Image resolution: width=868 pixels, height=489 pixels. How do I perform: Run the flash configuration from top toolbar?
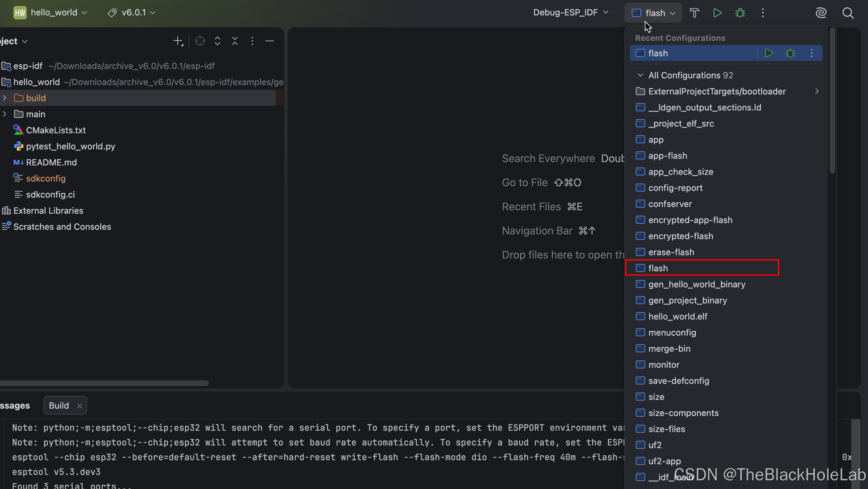(x=717, y=13)
